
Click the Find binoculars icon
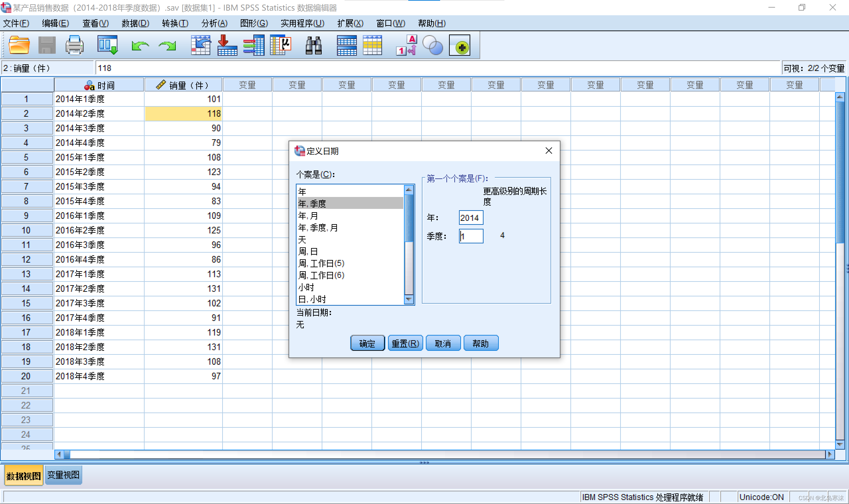(313, 45)
